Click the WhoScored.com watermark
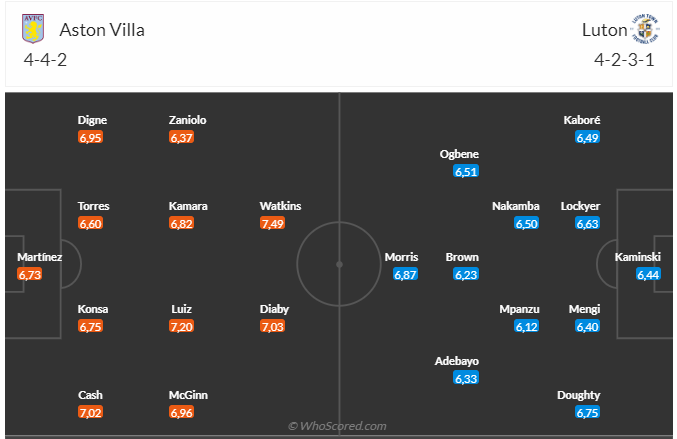The height and width of the screenshot is (439, 677). click(x=337, y=427)
